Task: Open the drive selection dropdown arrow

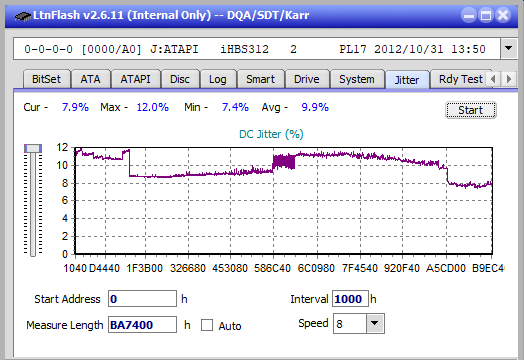Action: coord(509,49)
